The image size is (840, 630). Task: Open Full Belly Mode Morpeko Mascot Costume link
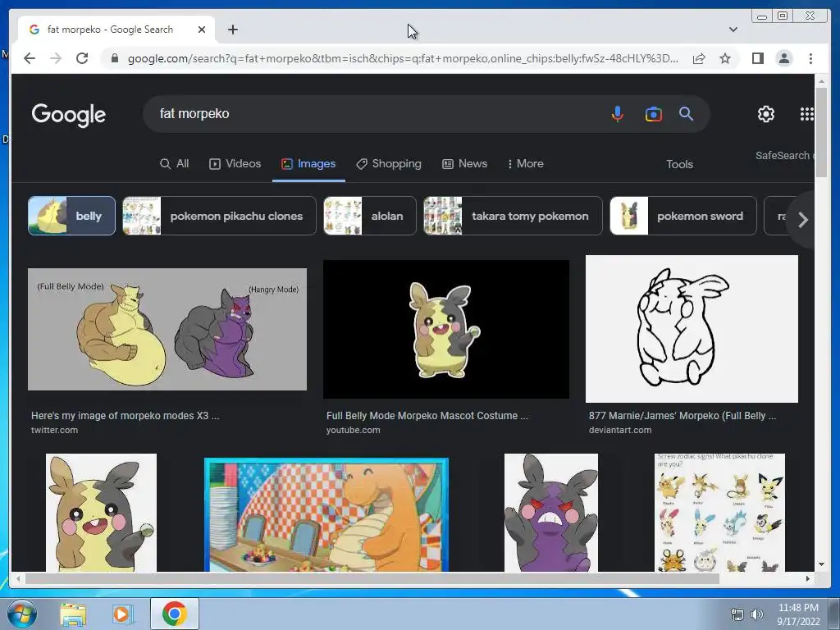pos(427,416)
